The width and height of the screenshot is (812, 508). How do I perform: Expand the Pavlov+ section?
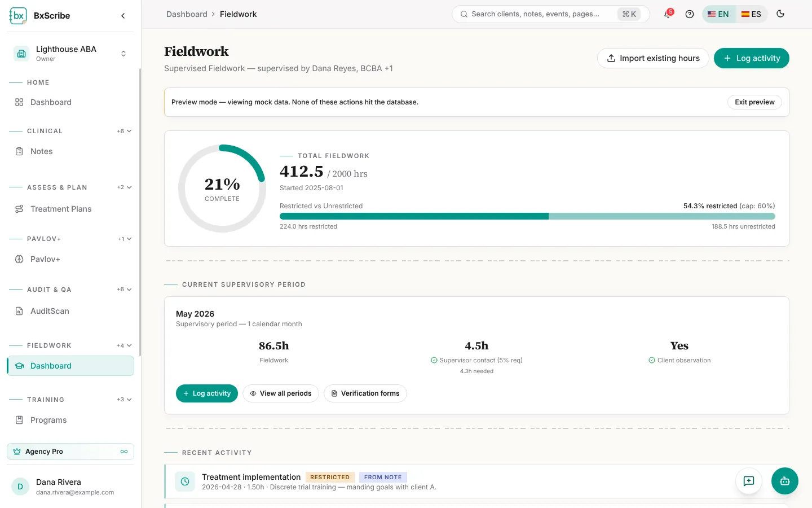pyautogui.click(x=125, y=239)
